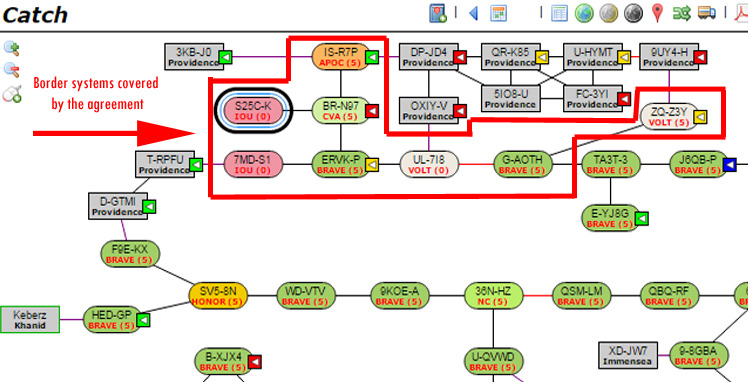The image size is (748, 382).
Task: Click yellow marker beside ERVK-P
Action: click(372, 165)
